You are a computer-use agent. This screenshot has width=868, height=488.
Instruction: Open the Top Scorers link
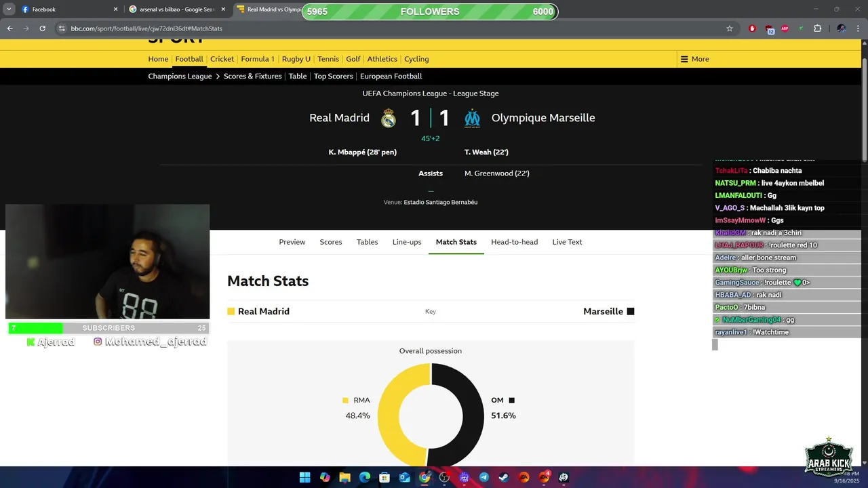click(x=333, y=76)
